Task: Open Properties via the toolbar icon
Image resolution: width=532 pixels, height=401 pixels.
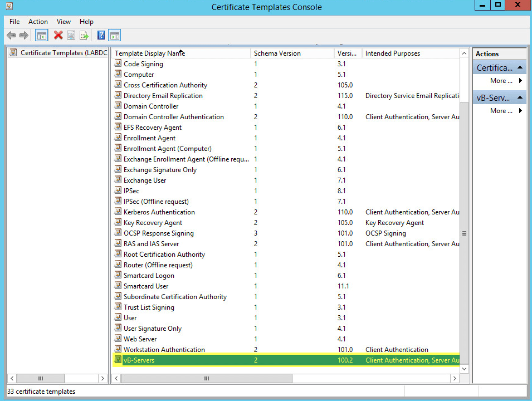Action: click(x=71, y=35)
